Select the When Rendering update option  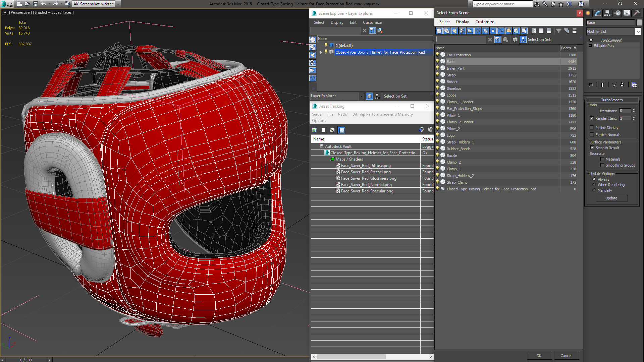(x=594, y=185)
